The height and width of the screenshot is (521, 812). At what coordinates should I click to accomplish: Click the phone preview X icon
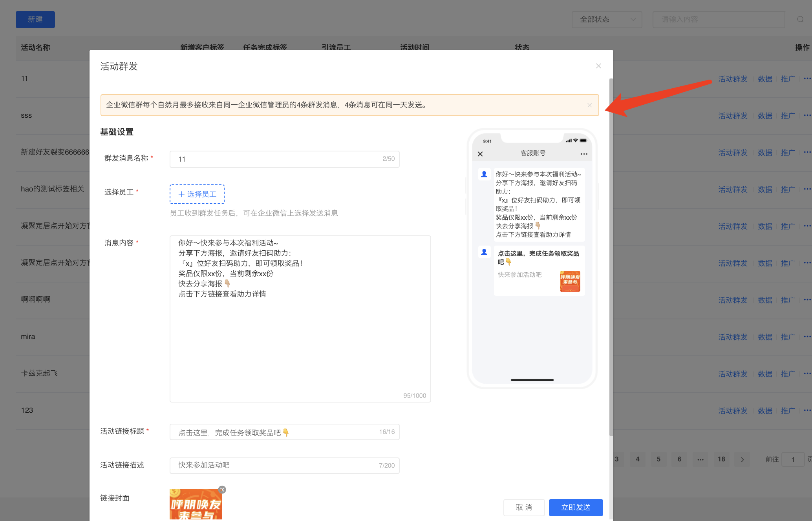pyautogui.click(x=480, y=154)
